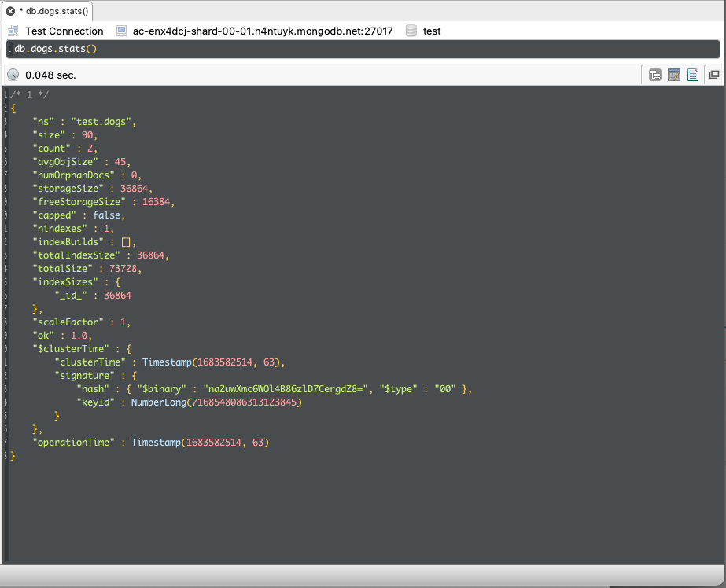
Task: Click the execution time clock icon
Action: [x=13, y=75]
